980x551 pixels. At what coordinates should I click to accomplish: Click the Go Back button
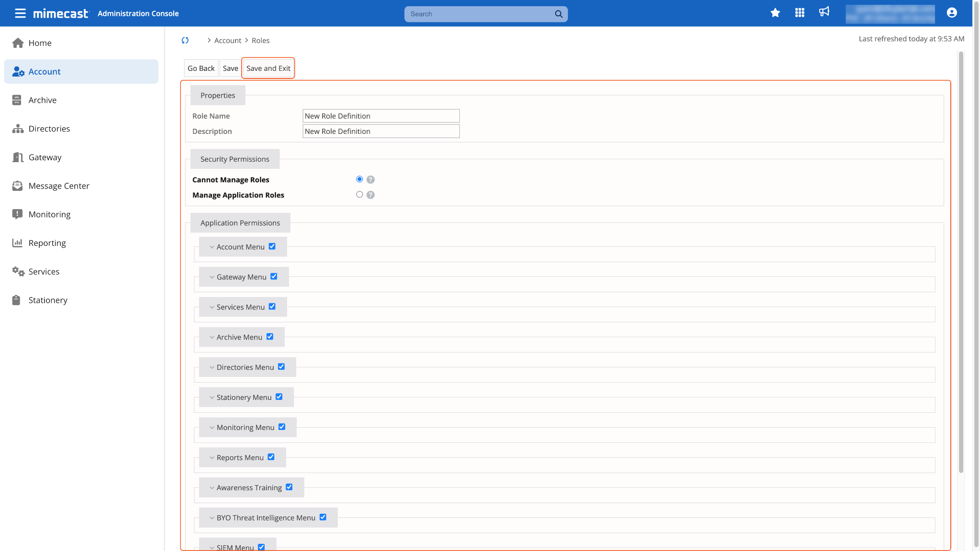(201, 68)
